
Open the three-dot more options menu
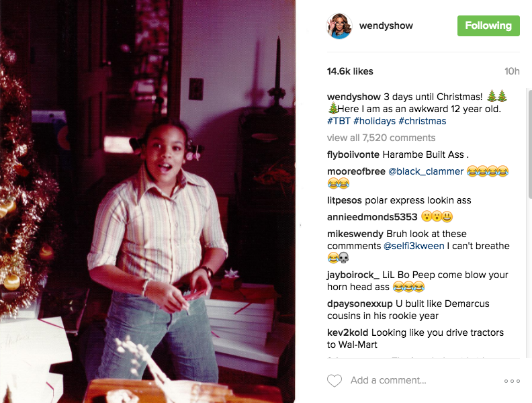click(x=512, y=381)
